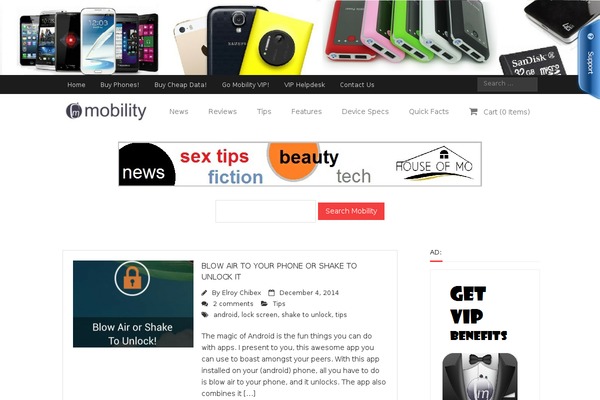Open the Blow Air To Your Phone headline
The height and width of the screenshot is (400, 600).
pyautogui.click(x=279, y=271)
